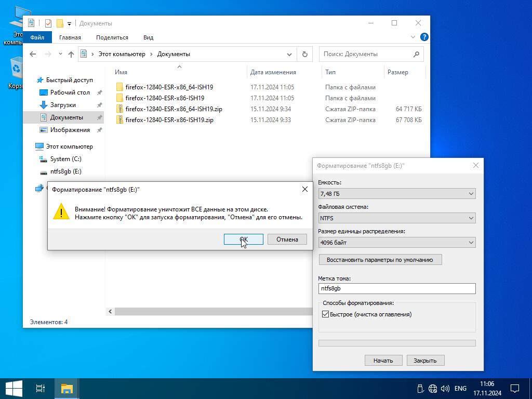Viewport: 532px width, 399px height.
Task: Open File Explorer from the taskbar
Action: 66,388
